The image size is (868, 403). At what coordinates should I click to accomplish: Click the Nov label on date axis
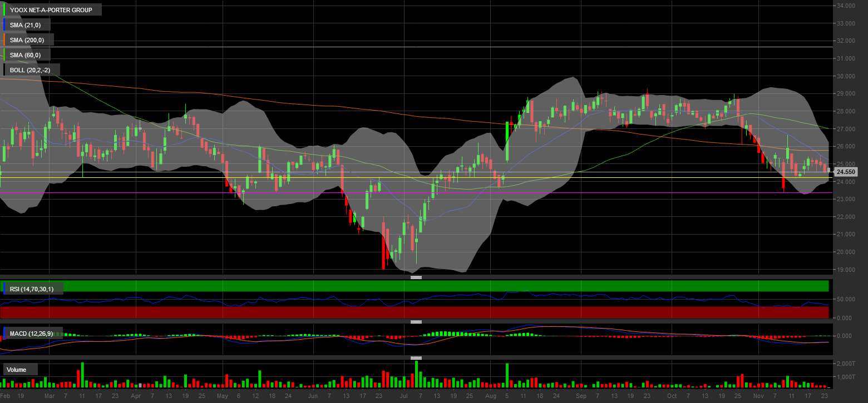(x=758, y=396)
